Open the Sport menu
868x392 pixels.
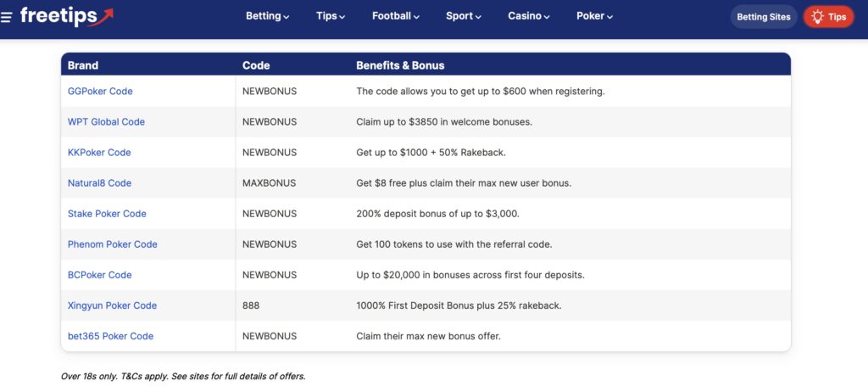pyautogui.click(x=464, y=16)
